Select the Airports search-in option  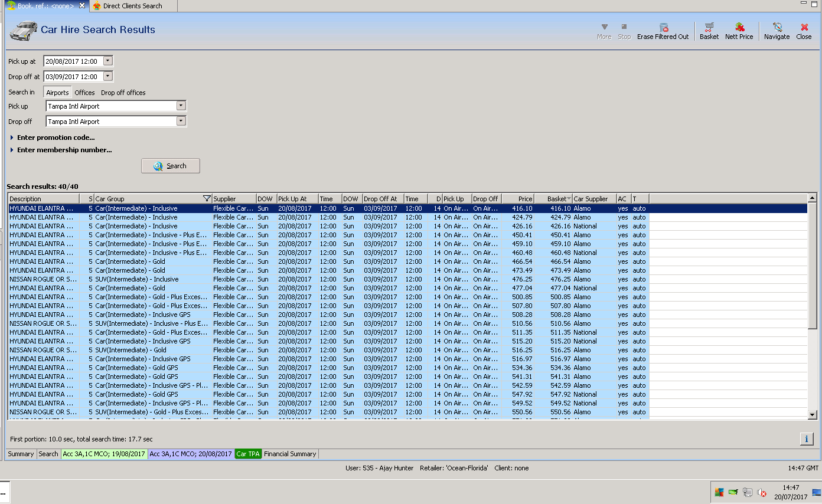(57, 93)
